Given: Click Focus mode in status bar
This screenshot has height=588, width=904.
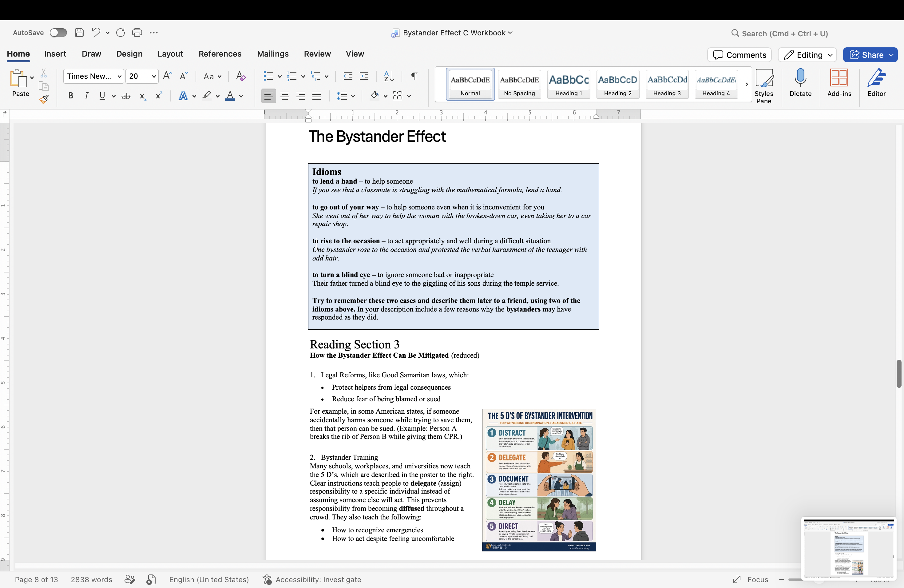Looking at the screenshot, I should (750, 579).
